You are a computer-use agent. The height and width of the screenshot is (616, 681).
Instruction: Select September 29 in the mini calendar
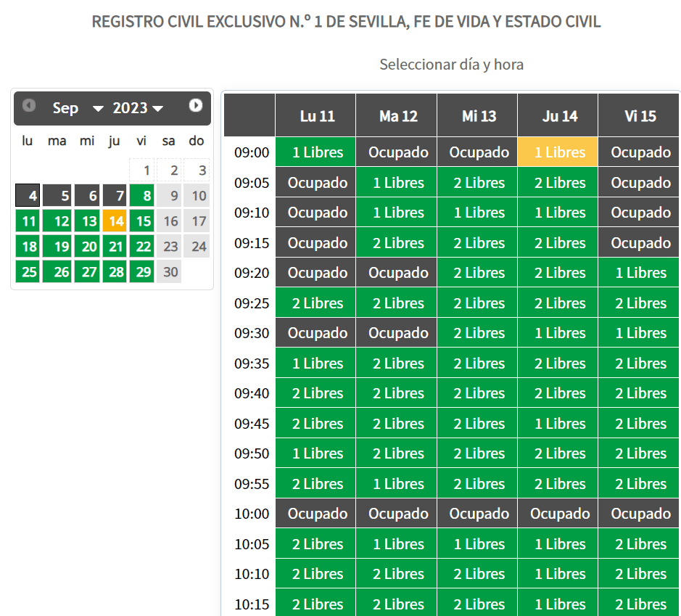(142, 272)
